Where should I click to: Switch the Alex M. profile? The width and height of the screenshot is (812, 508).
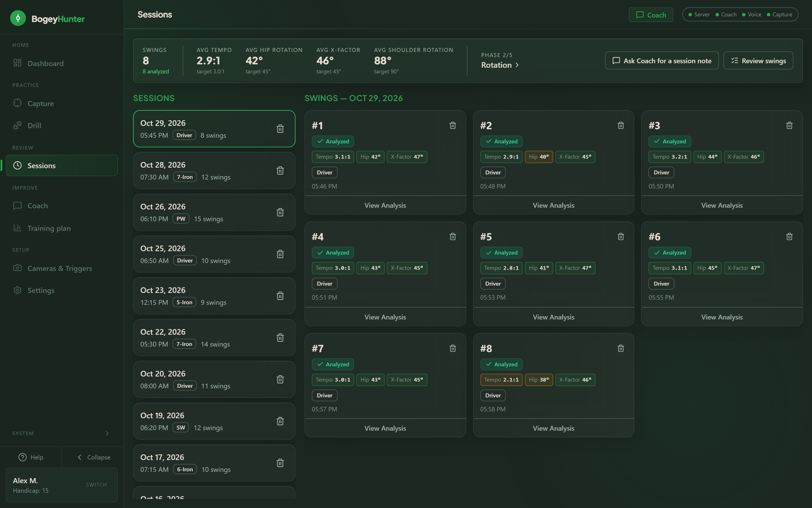coord(96,485)
